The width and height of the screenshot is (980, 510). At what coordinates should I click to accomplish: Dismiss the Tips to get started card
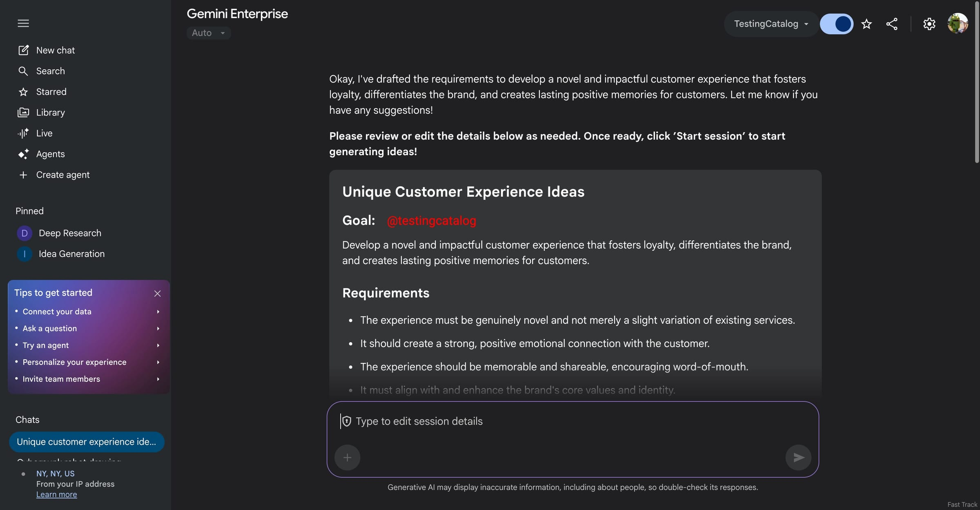pos(157,293)
